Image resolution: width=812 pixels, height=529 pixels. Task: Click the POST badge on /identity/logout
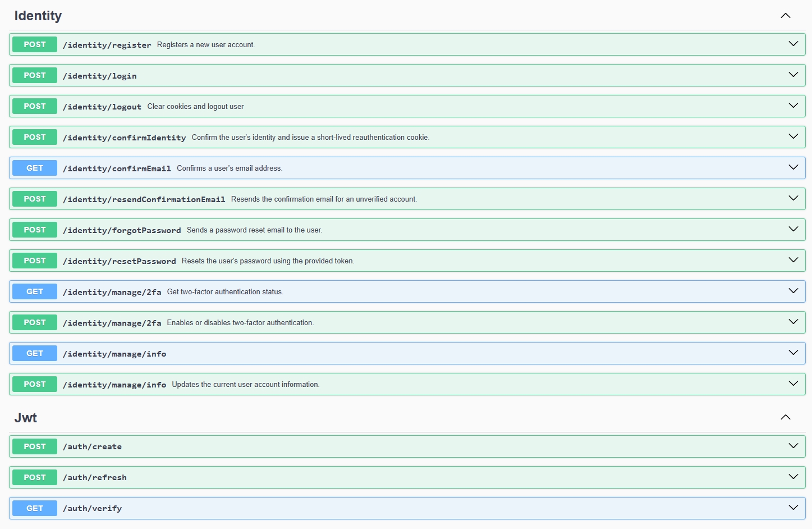(x=34, y=106)
